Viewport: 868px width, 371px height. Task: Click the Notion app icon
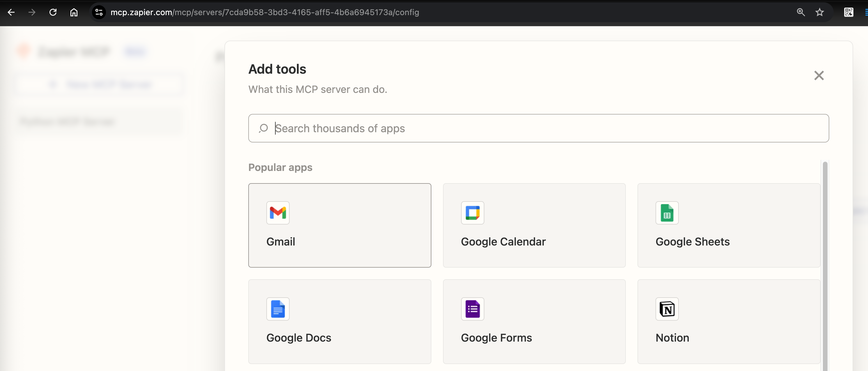click(x=667, y=309)
